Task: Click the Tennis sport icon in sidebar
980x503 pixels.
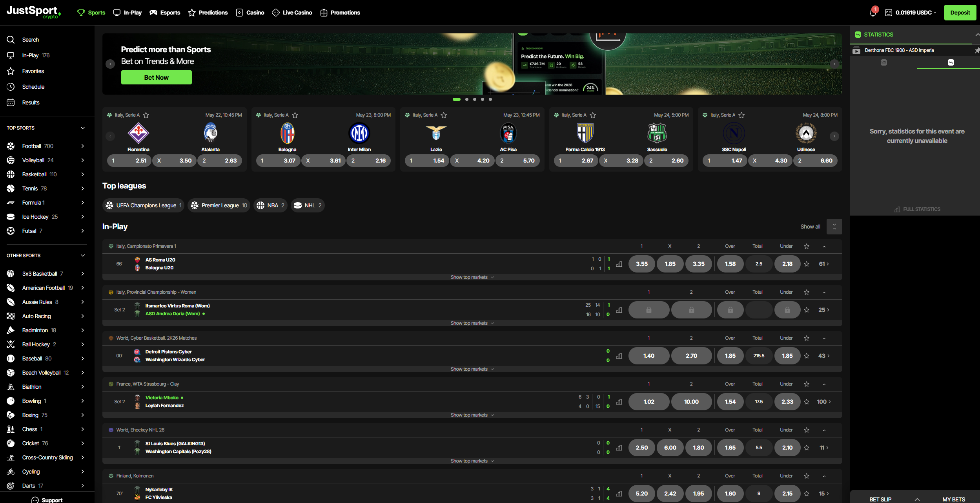Action: tap(11, 188)
